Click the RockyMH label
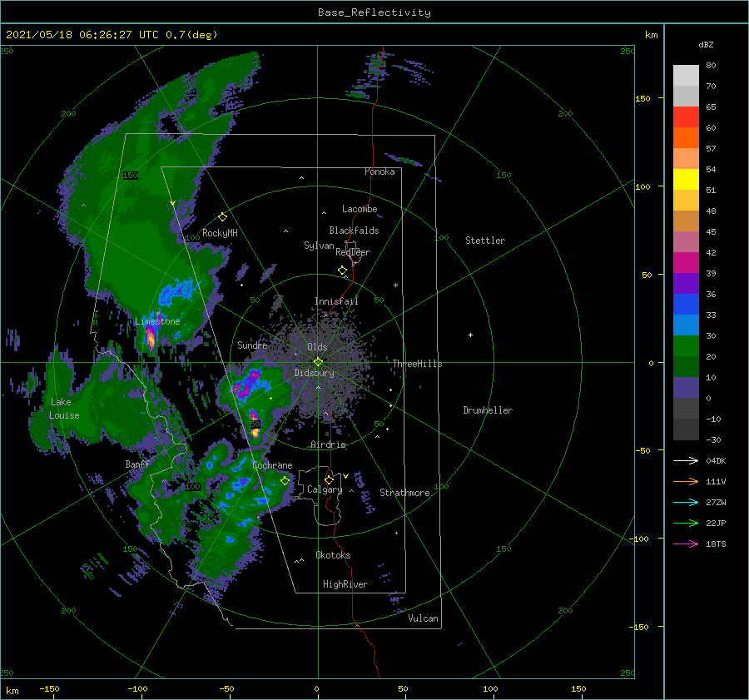The image size is (749, 700). (x=220, y=233)
